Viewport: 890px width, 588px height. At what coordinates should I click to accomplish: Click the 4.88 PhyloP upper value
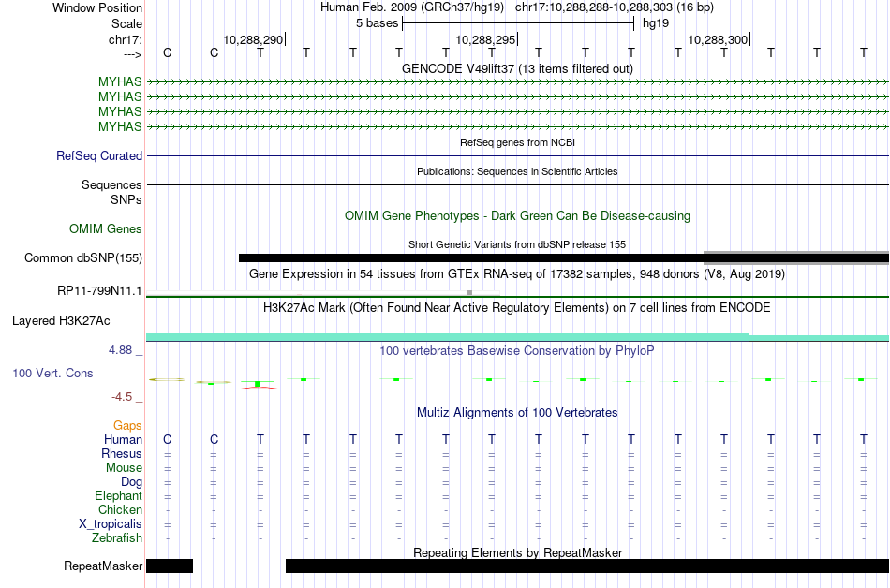pyautogui.click(x=120, y=350)
